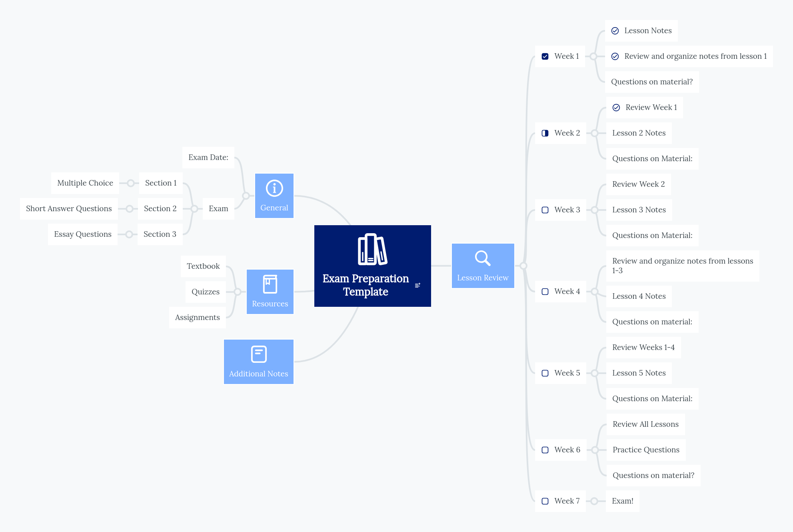Collapse Section 2 branch via its connector dot
793x532 pixels.
[129, 208]
